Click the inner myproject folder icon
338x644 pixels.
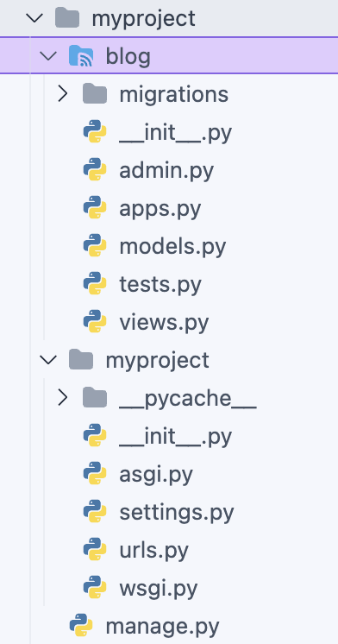pos(81,360)
